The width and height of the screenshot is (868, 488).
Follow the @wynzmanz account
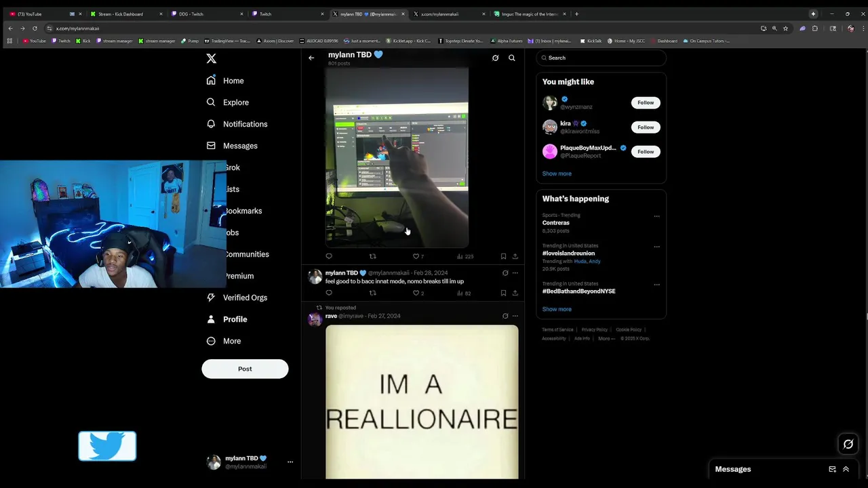click(x=646, y=102)
